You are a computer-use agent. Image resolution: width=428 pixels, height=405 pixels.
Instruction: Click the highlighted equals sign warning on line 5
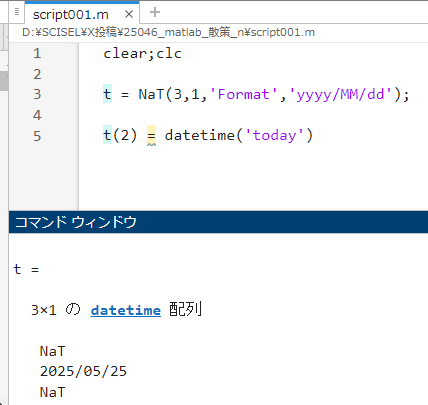[151, 136]
